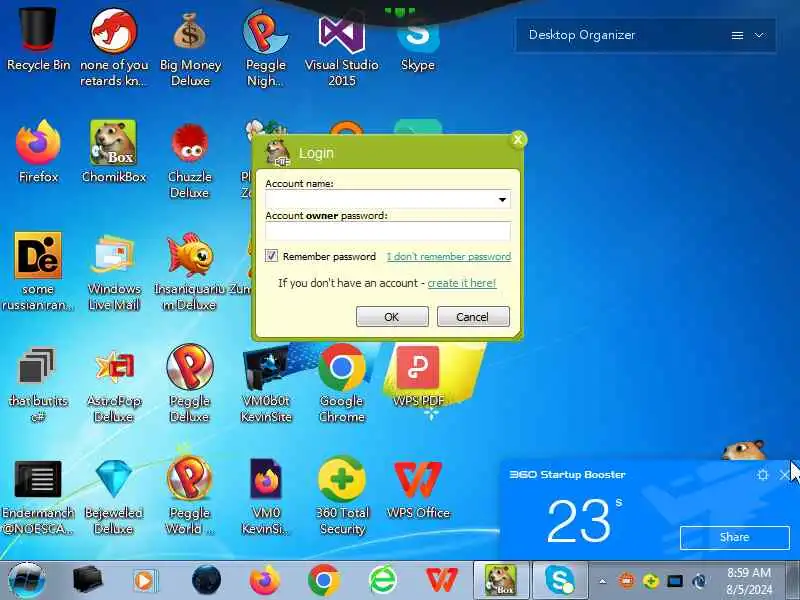800x600 pixels.
Task: Open the green e browser taskbar icon
Action: [383, 580]
